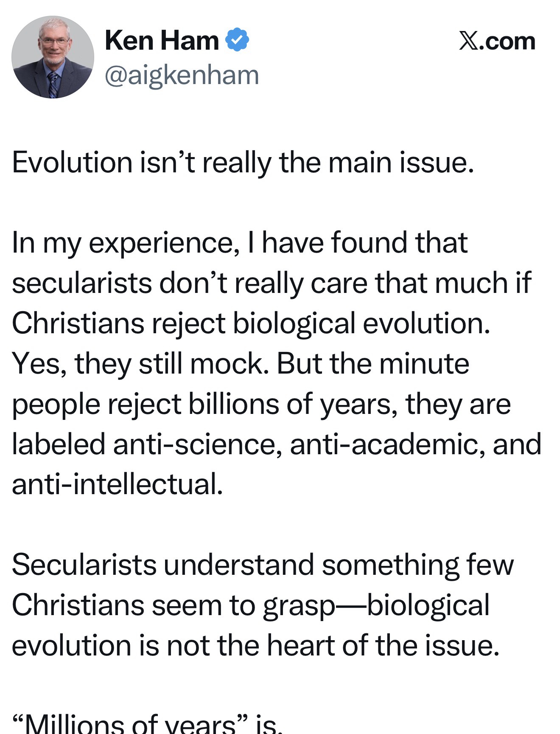This screenshot has height=734, width=560.
Task: Click the opening line about Evolution
Action: [242, 162]
